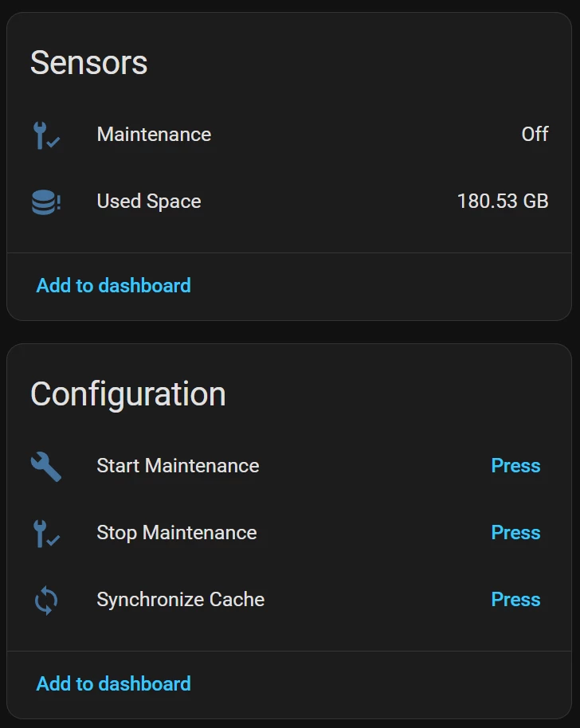Click the wrench-check icon beside Stop Maintenance
The image size is (580, 728).
click(x=46, y=533)
